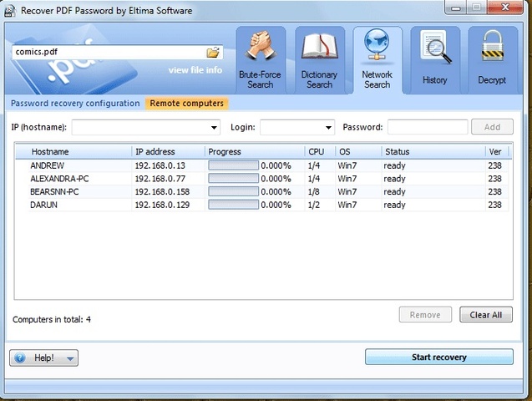Expand the IP (hostname) combo box

214,128
